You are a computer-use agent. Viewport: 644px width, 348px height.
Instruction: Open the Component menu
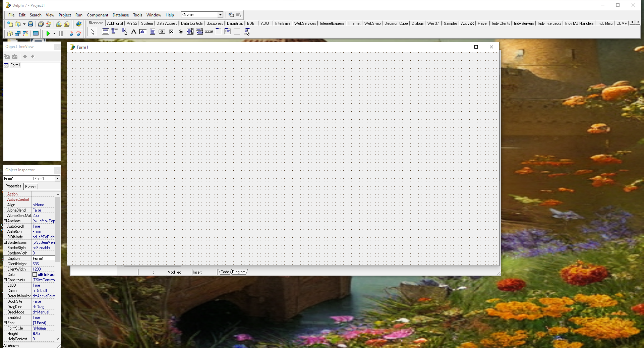pyautogui.click(x=97, y=15)
